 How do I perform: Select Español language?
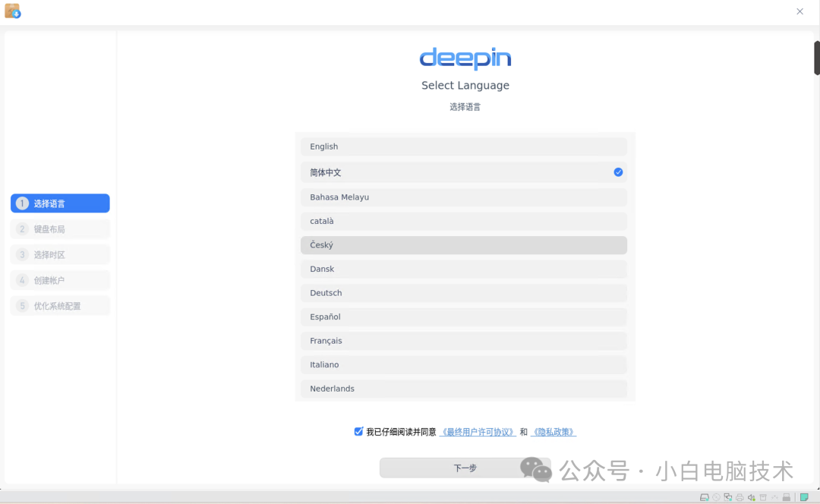tap(463, 317)
